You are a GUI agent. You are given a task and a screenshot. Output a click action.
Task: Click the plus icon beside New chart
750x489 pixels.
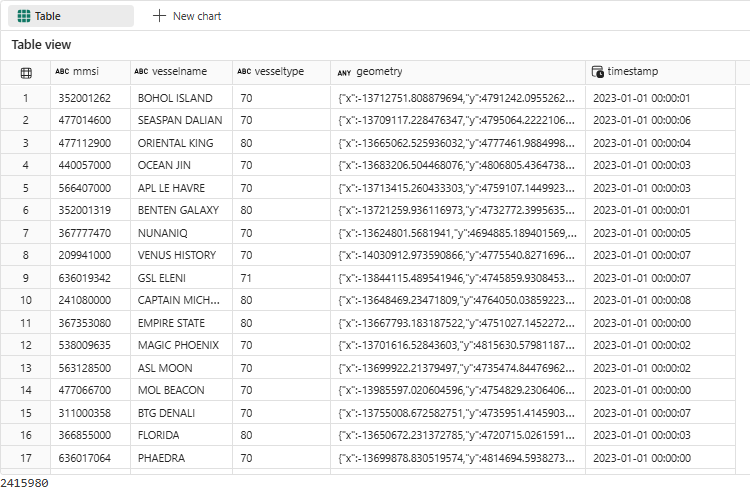click(x=160, y=16)
